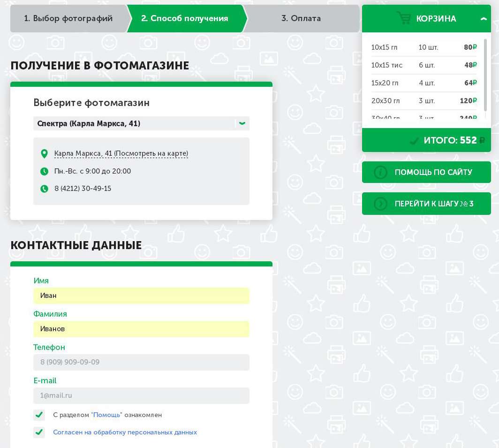
Task: Click the arrow icon on Перейти к шагу №3
Action: pyautogui.click(x=380, y=204)
